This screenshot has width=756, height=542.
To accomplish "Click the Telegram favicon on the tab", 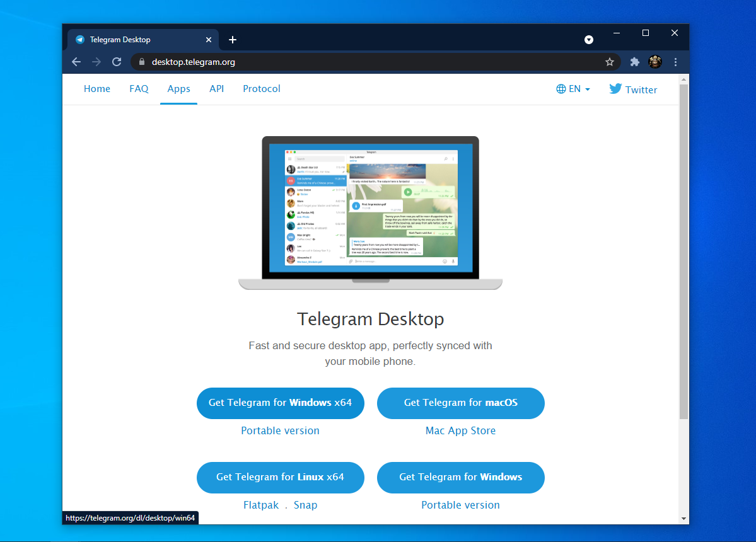I will coord(80,40).
